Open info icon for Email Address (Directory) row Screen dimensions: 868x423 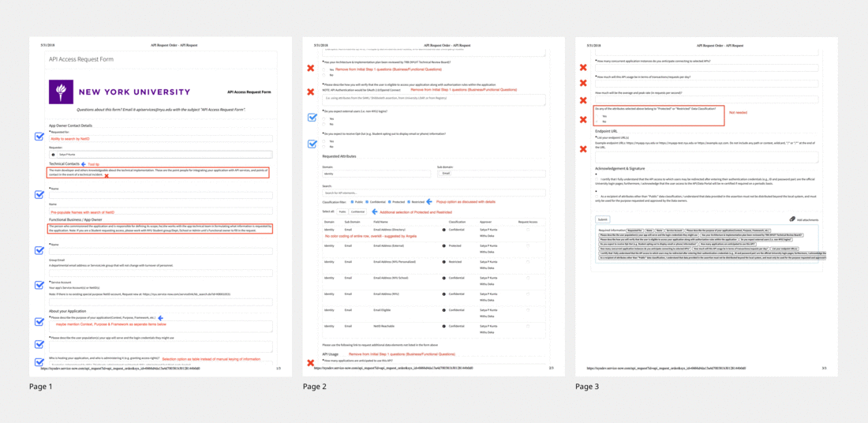[x=444, y=229]
